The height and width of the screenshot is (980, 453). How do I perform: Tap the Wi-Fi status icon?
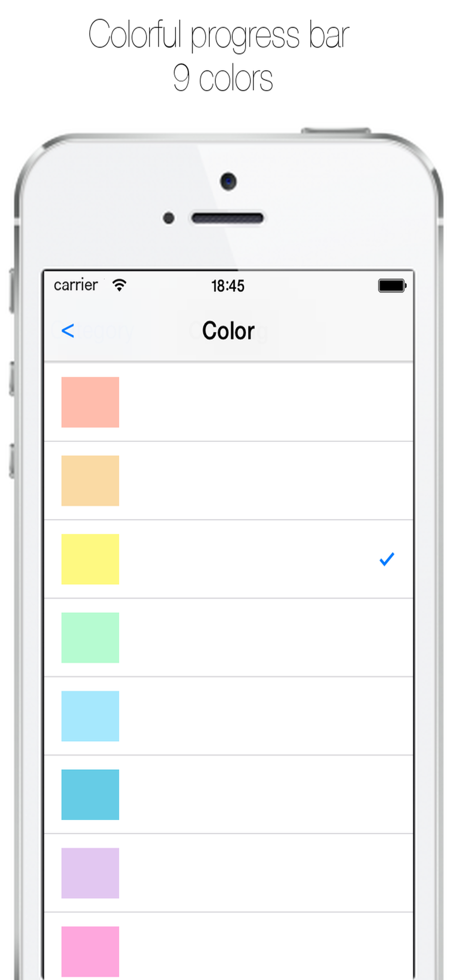pos(119,285)
